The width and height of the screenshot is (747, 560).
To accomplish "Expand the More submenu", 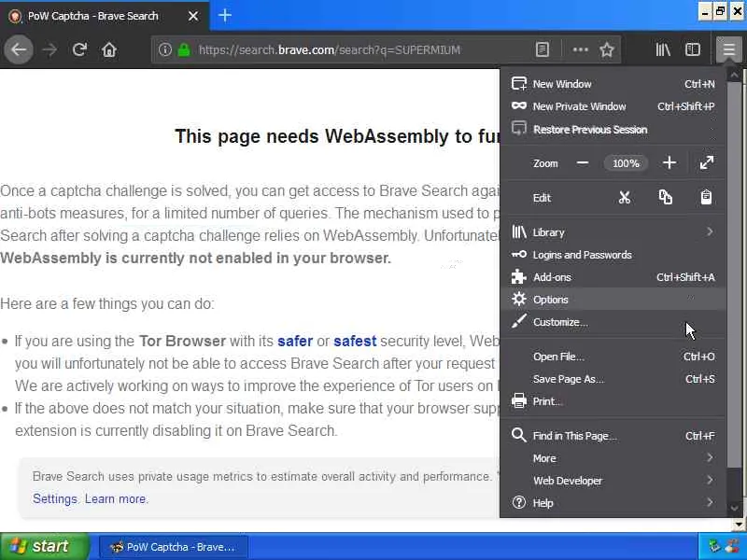I will (613, 458).
